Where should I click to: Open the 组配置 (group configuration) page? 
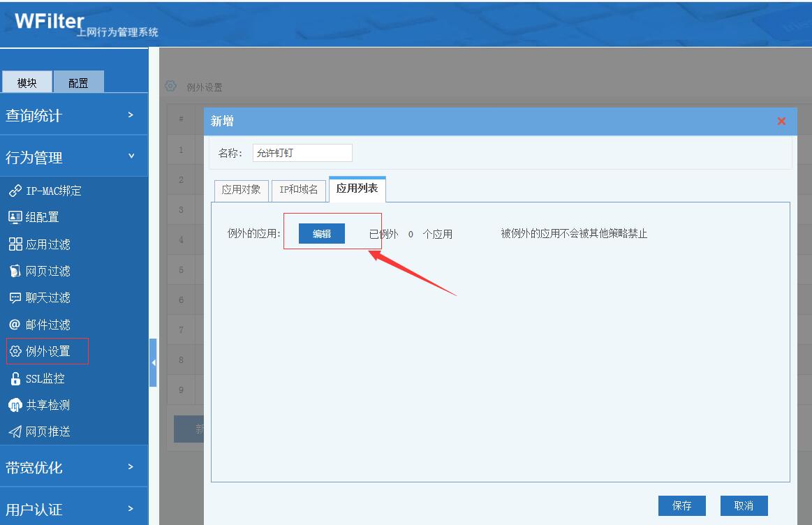46,217
